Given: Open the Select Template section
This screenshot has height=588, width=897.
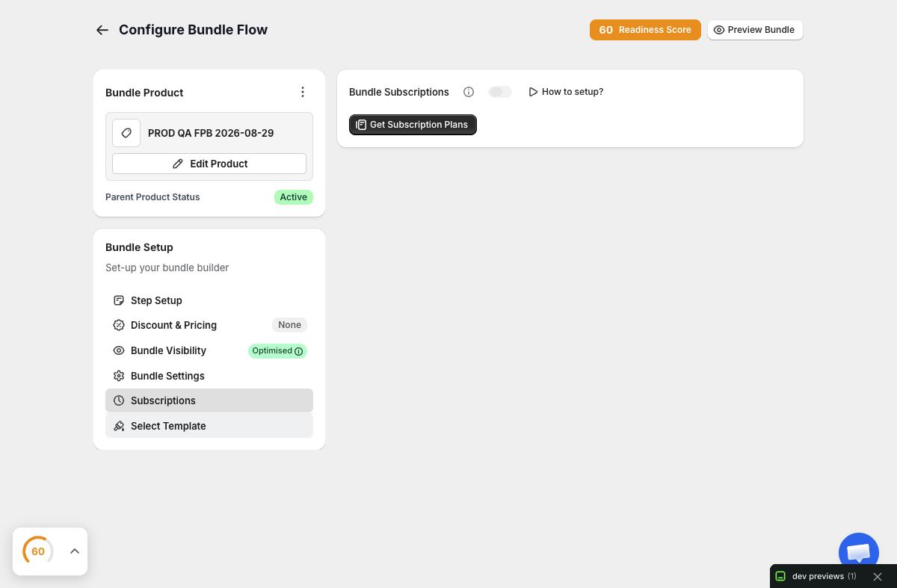Looking at the screenshot, I should pyautogui.click(x=209, y=426).
